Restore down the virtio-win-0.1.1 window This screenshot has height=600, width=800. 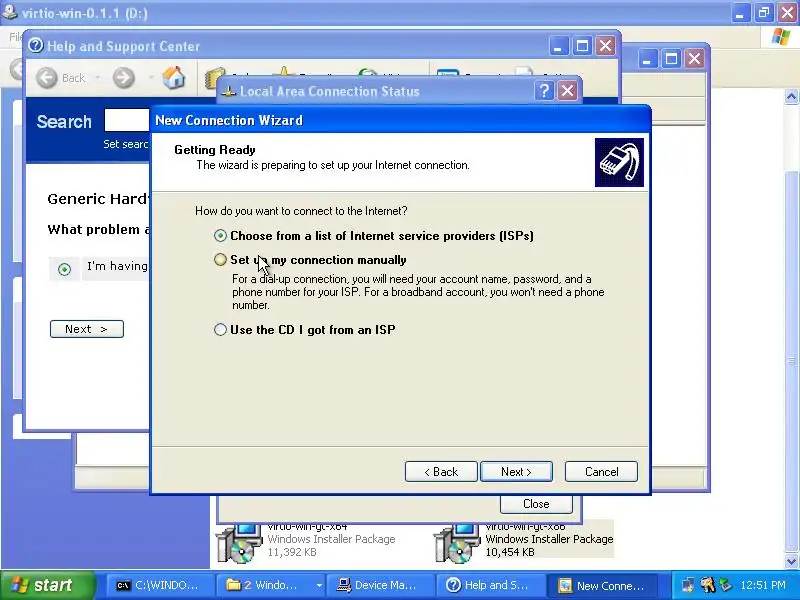pyautogui.click(x=764, y=13)
